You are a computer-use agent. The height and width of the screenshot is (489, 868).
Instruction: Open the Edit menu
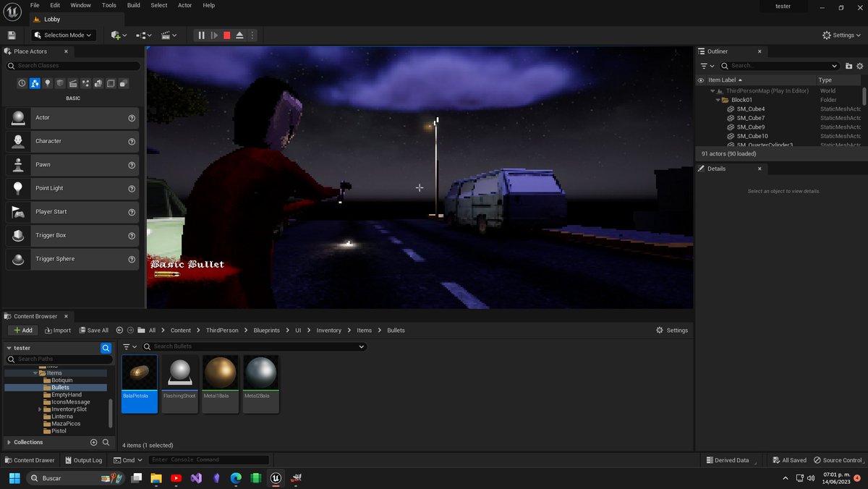tap(55, 5)
